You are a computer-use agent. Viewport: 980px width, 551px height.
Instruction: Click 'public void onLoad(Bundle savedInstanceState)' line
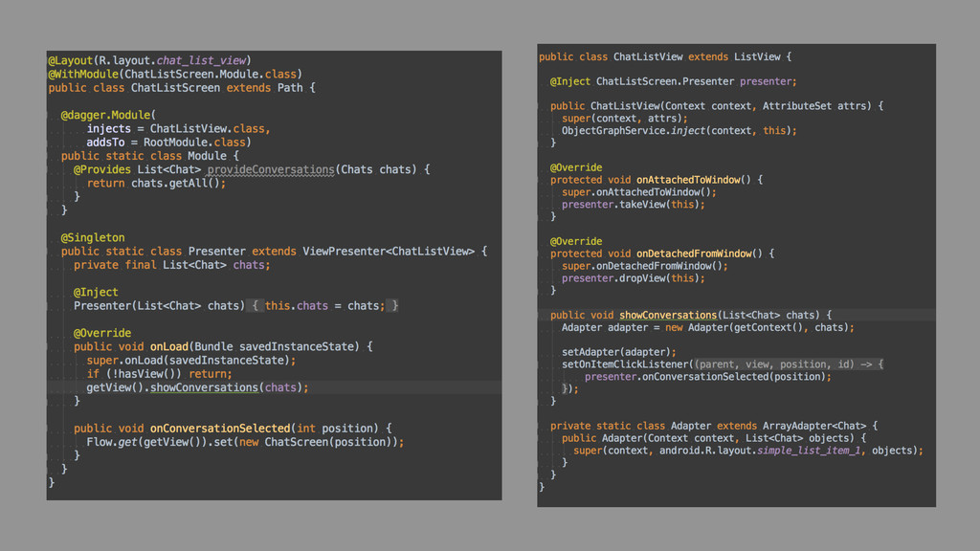223,346
